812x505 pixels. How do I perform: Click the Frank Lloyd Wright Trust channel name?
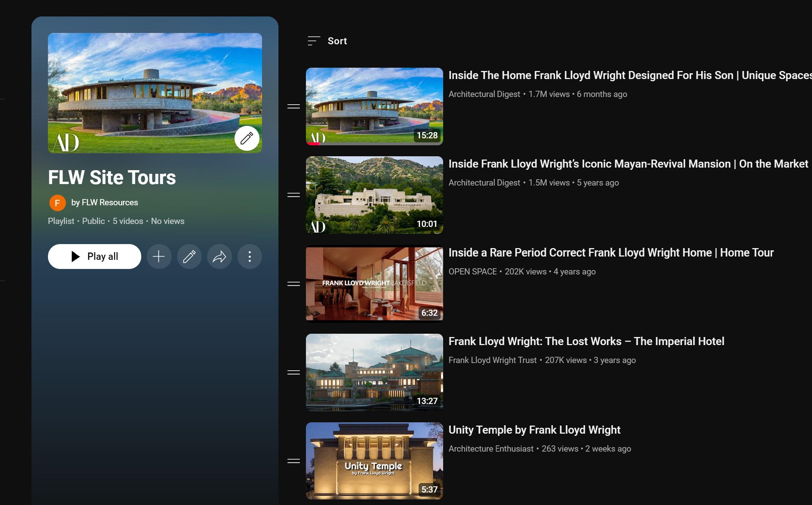492,360
